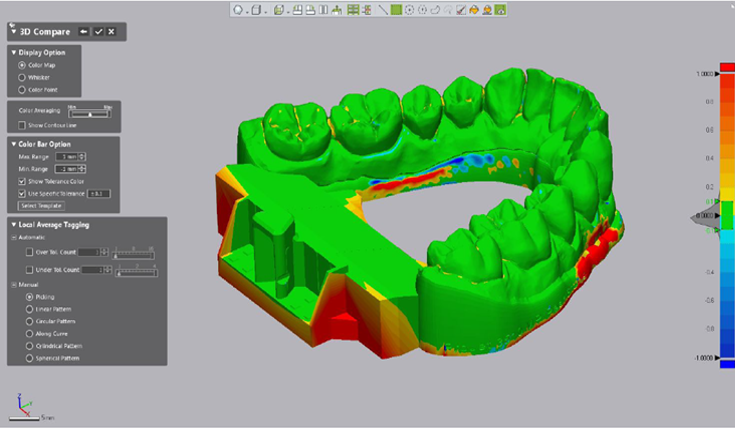Collapse the Color Bar Option section
The height and width of the screenshot is (428, 735).
coord(13,144)
